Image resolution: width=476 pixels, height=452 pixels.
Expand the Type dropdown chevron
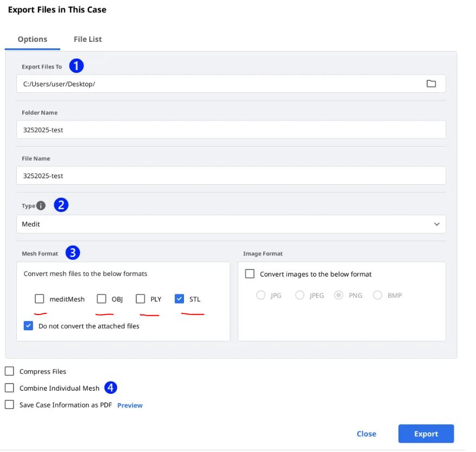click(437, 224)
